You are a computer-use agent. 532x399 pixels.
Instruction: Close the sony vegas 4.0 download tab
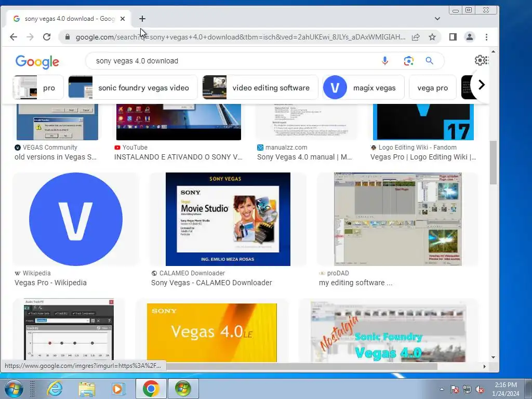123,19
